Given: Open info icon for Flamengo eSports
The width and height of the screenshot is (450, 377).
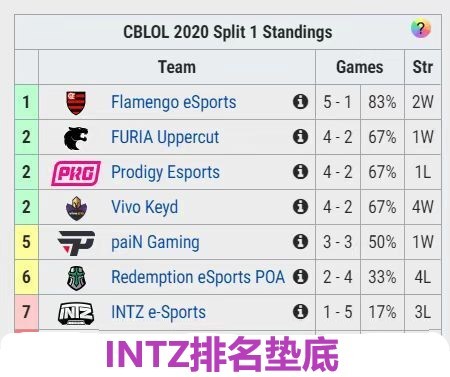Looking at the screenshot, I should 300,102.
